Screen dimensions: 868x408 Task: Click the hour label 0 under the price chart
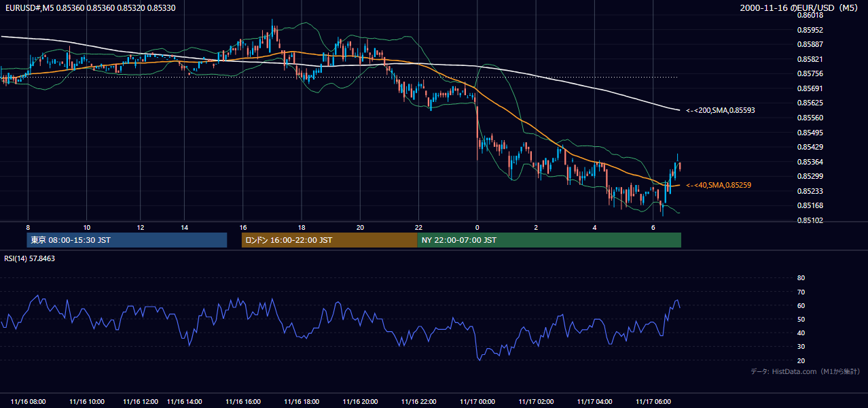point(477,227)
